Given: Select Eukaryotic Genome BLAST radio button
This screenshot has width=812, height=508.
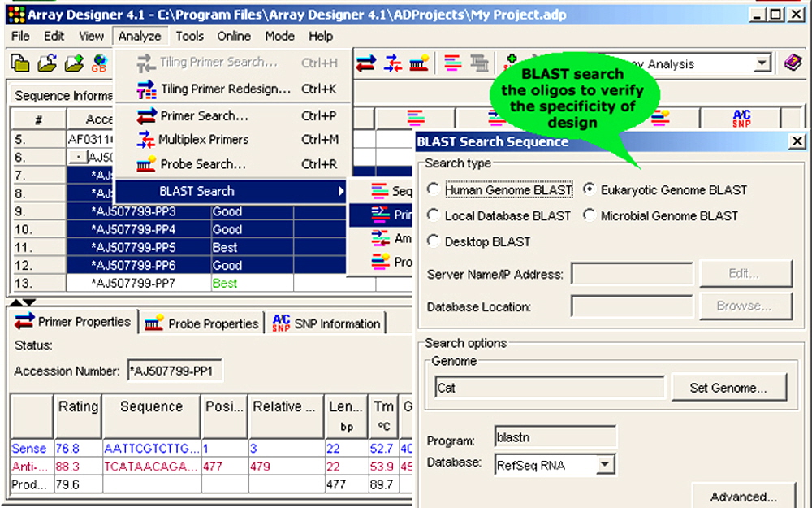Looking at the screenshot, I should (589, 189).
